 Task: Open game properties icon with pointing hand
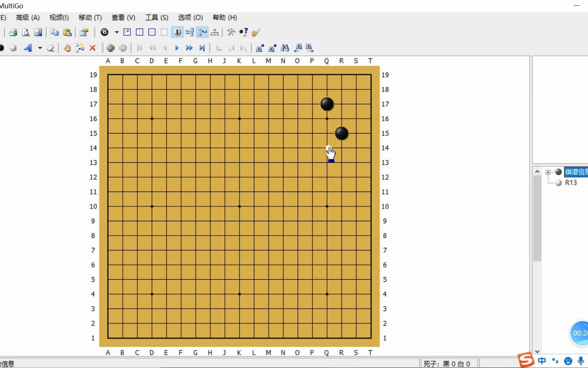[84, 32]
